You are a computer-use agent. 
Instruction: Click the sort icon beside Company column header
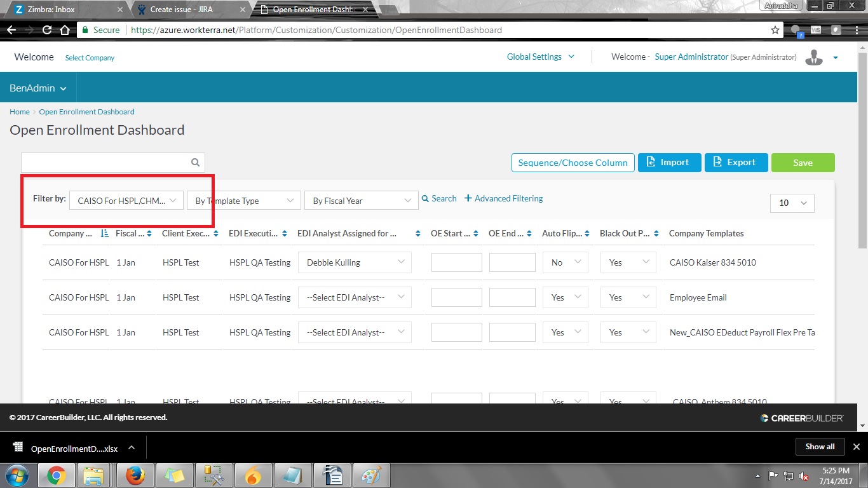[104, 234]
